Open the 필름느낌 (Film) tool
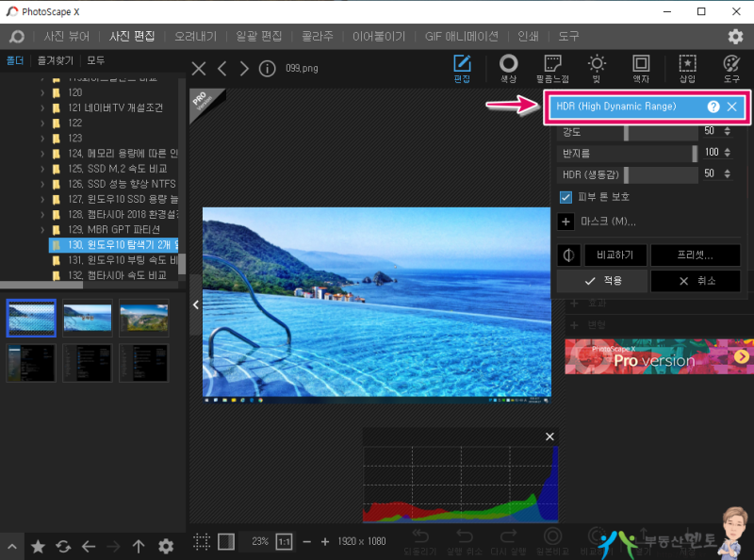Screen dimensions: 754x560 pos(552,68)
